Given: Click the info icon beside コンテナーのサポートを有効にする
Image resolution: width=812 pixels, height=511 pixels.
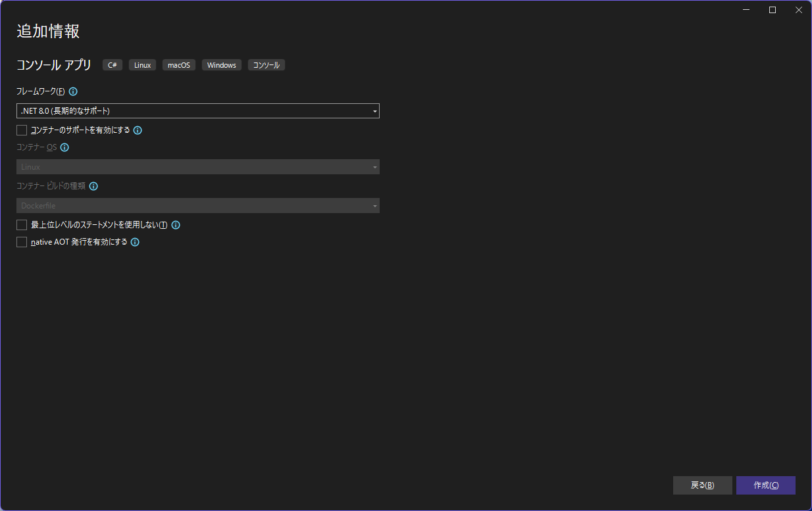Looking at the screenshot, I should pos(137,130).
